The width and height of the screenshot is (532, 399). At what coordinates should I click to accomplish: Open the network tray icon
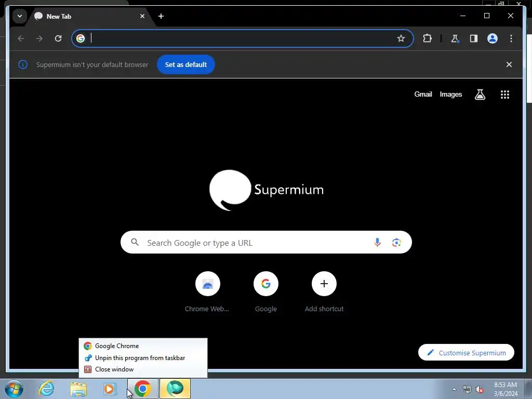point(467,390)
